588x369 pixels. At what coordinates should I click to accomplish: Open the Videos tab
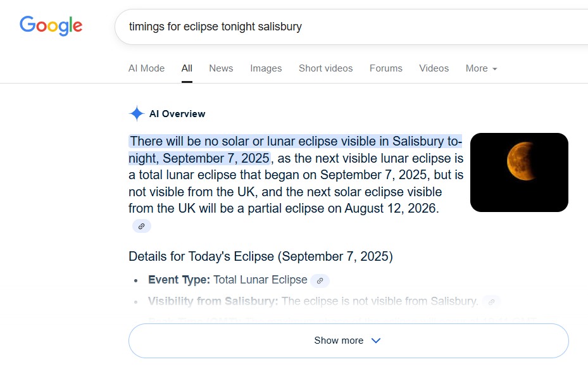point(434,68)
